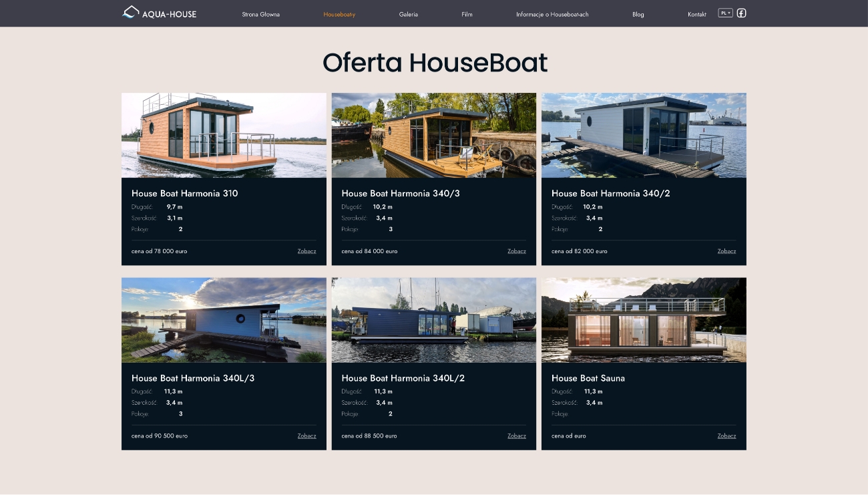Click Zobacz for Harmonia 340/3

pos(516,251)
